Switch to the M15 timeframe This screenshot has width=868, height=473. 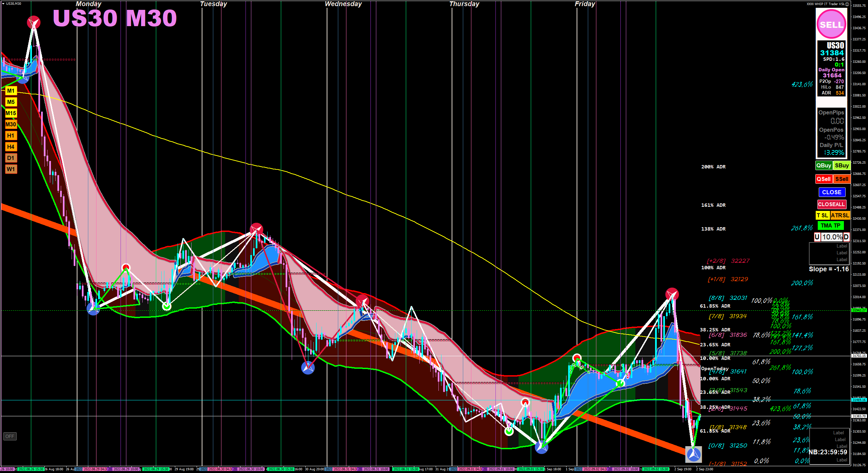[x=11, y=113]
